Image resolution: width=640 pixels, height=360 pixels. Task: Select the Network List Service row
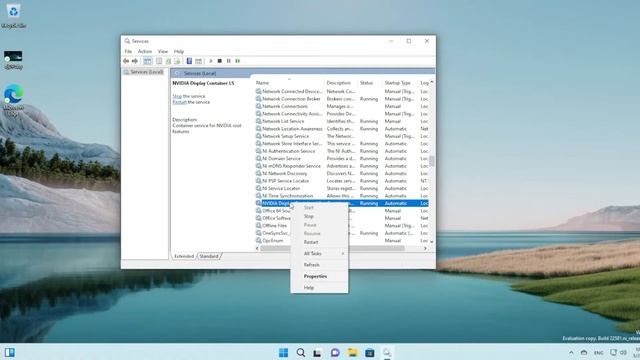(341, 121)
